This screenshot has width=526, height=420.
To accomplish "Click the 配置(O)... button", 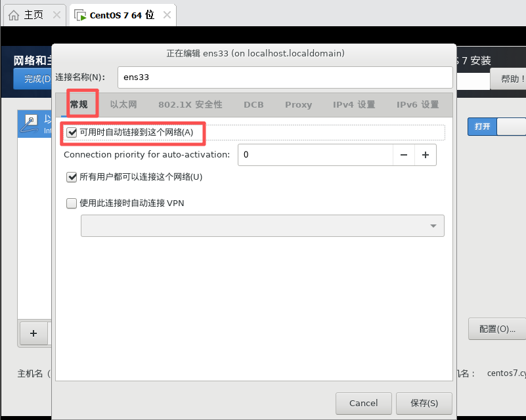I will coord(497,329).
